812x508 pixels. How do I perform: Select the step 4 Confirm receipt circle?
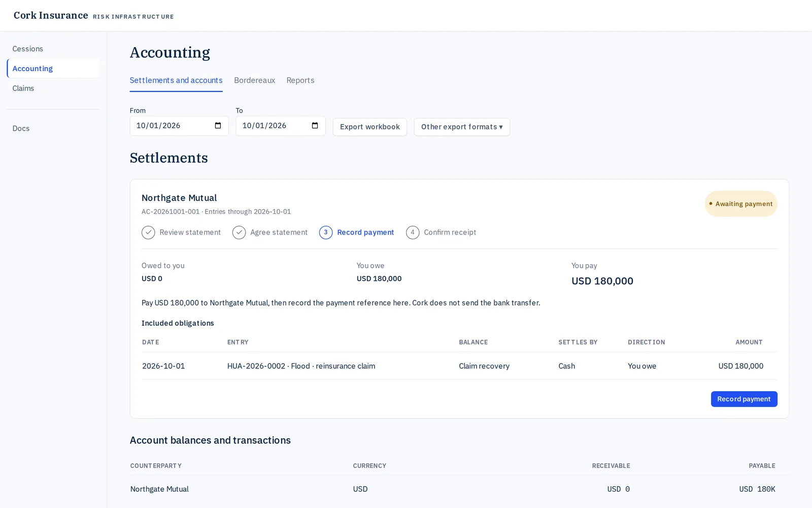[413, 232]
